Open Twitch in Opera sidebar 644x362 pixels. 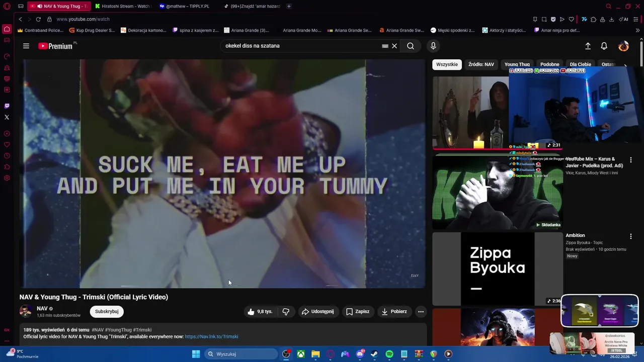7,106
